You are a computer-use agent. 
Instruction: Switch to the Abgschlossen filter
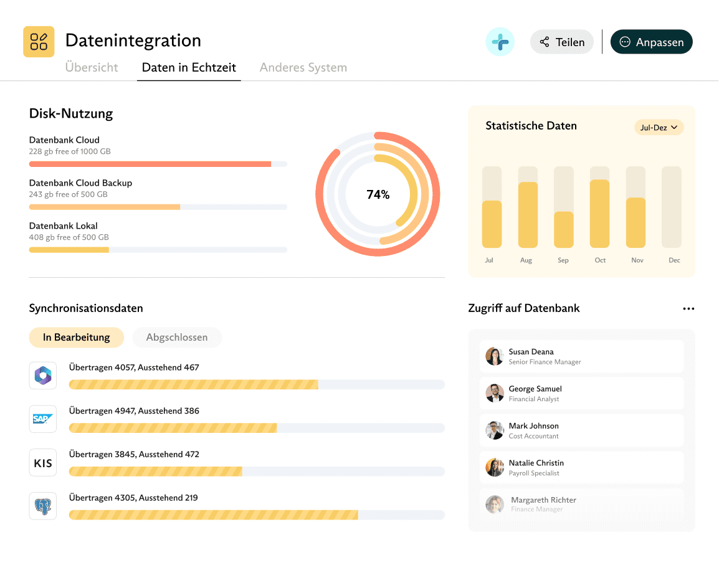click(177, 338)
